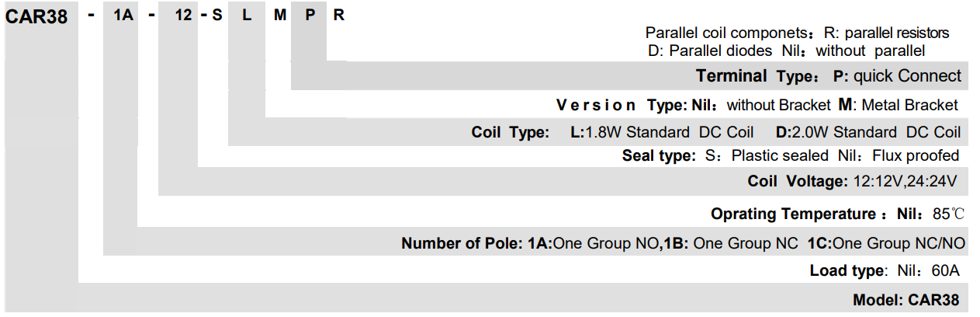The width and height of the screenshot is (980, 317).
Task: Select the 'Terminal Type' label
Action: (x=754, y=76)
